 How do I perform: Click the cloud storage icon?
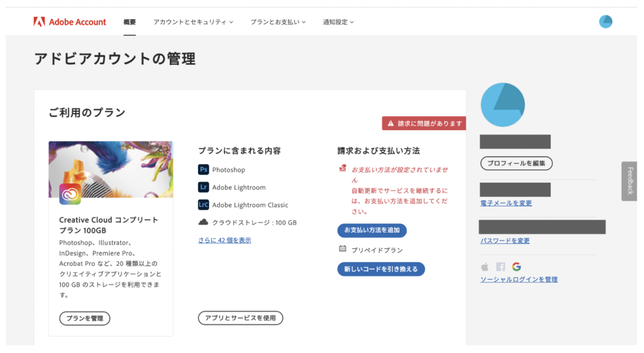(x=203, y=222)
